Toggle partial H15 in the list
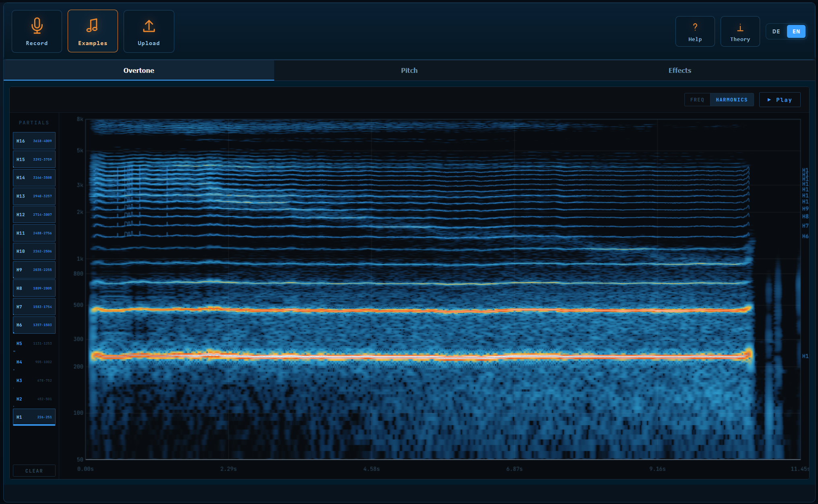Screen dimensions: 818x504 pyautogui.click(x=34, y=159)
